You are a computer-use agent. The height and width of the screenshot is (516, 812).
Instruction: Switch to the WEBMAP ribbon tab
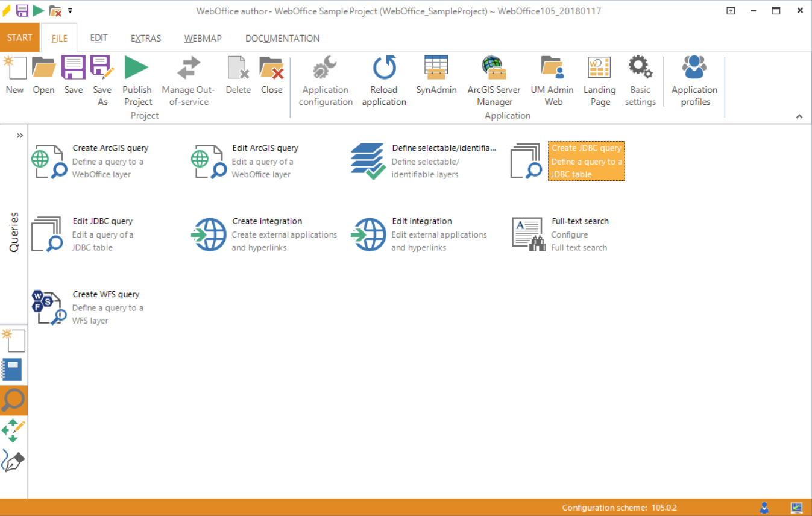[203, 38]
